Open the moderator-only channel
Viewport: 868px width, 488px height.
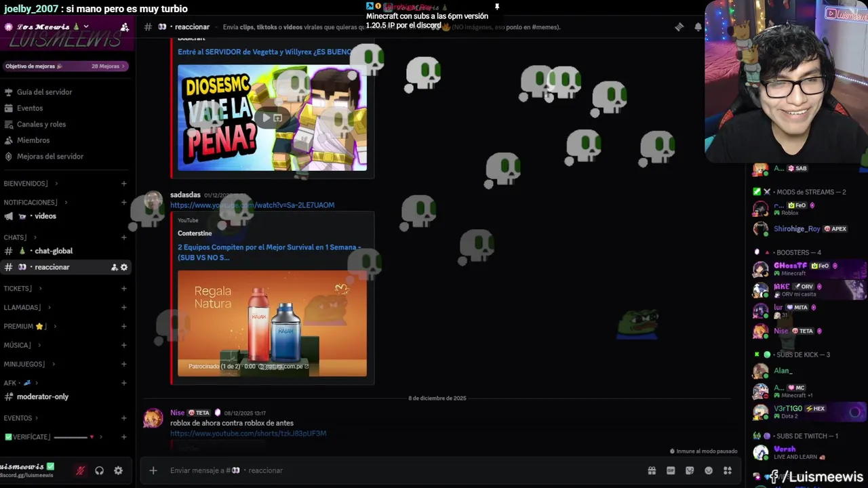click(x=65, y=396)
